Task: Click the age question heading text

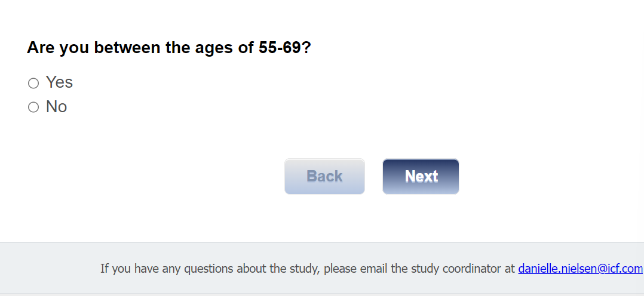Action: point(168,48)
